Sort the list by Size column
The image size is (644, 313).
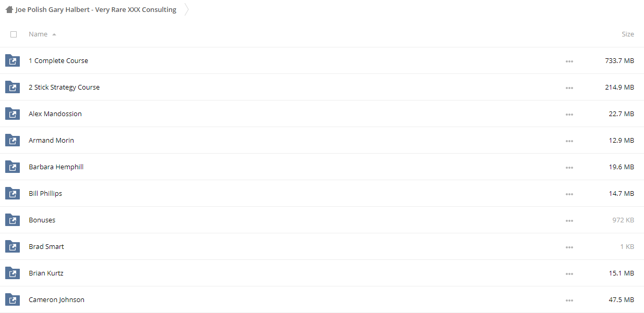point(628,34)
